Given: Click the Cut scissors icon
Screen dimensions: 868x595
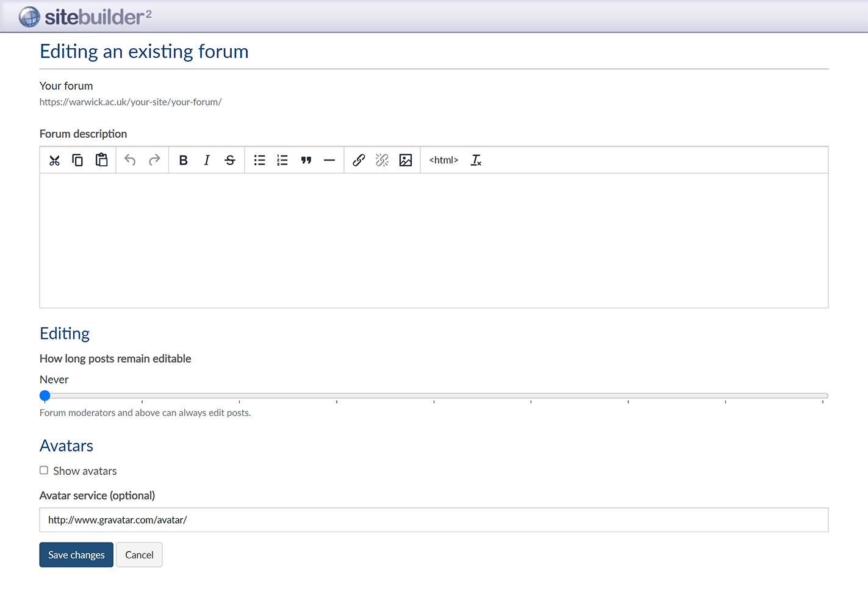Looking at the screenshot, I should (55, 160).
